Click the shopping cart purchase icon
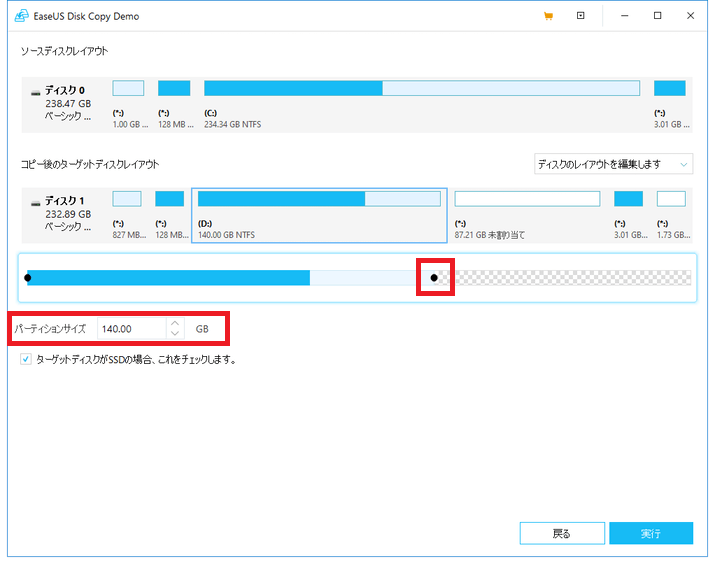Viewport: 715px width, 564px height. point(548,16)
